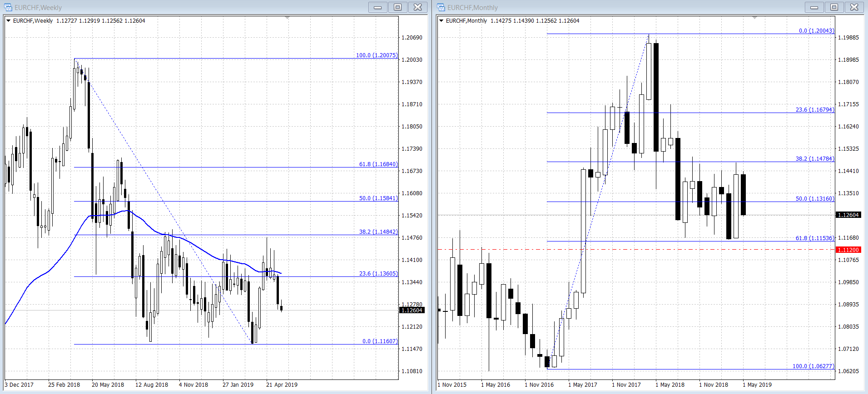868x394 pixels.
Task: Click the chart shift marker on Weekly chart
Action: pos(287,18)
